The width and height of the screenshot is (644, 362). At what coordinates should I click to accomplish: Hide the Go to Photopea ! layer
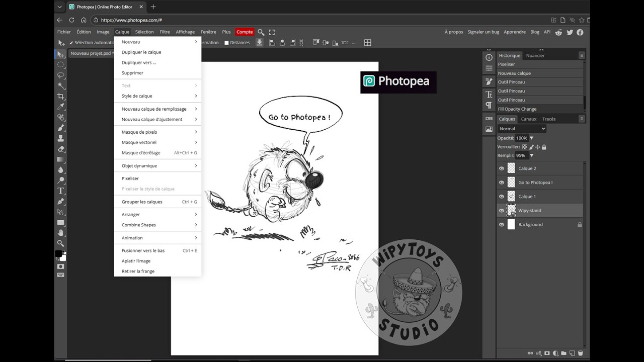pos(501,183)
